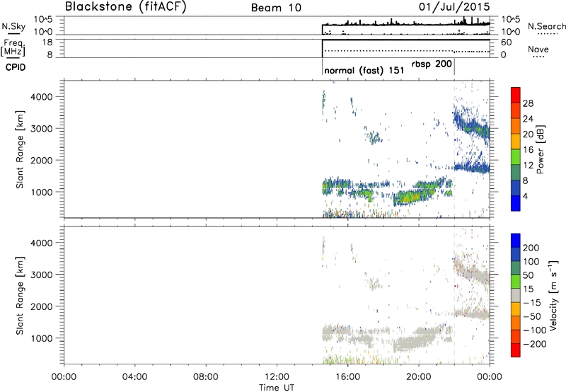
Task: Pick the yellow -50 to -15 Velocity segment
Action: 516,309
